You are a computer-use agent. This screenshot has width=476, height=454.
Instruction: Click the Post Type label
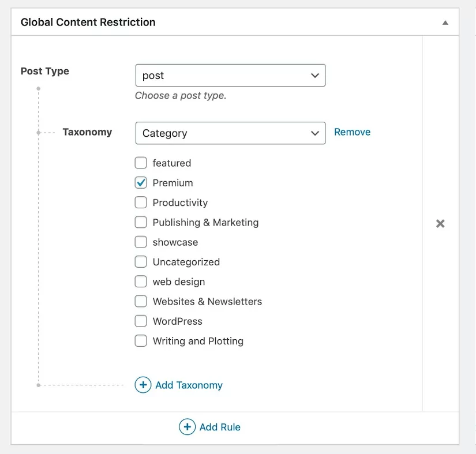pyautogui.click(x=45, y=71)
